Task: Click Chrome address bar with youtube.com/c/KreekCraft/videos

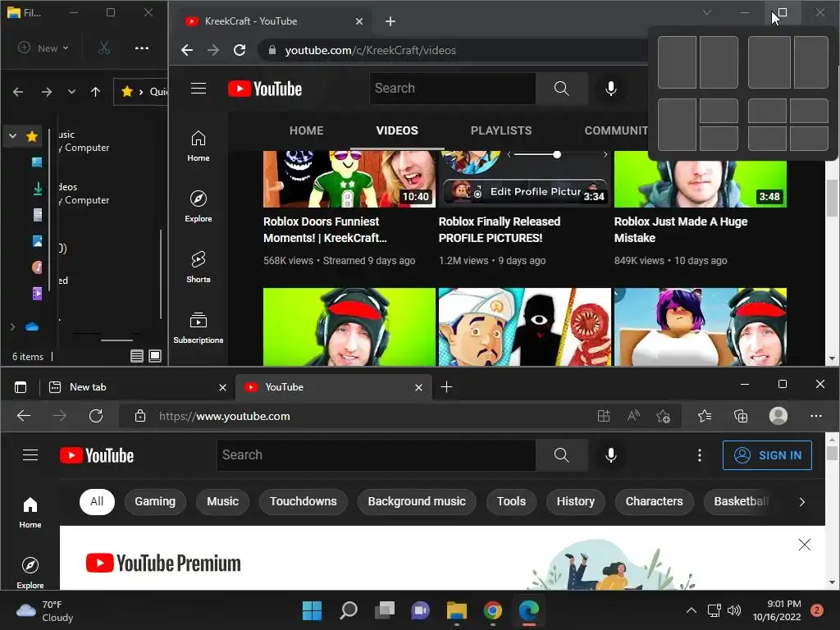Action: [x=453, y=50]
